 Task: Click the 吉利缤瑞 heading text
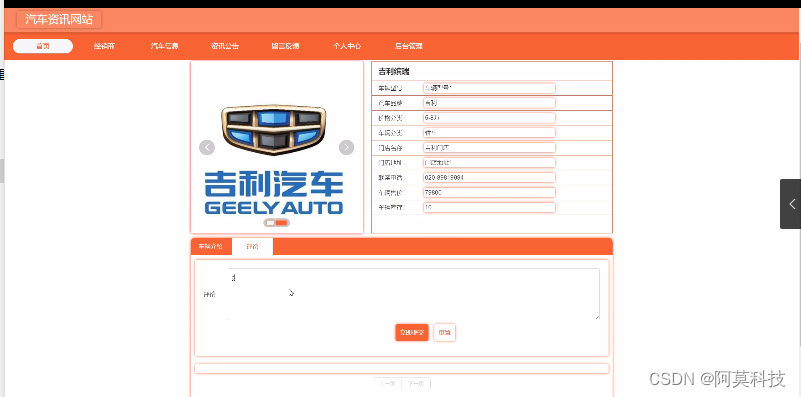[x=394, y=72]
